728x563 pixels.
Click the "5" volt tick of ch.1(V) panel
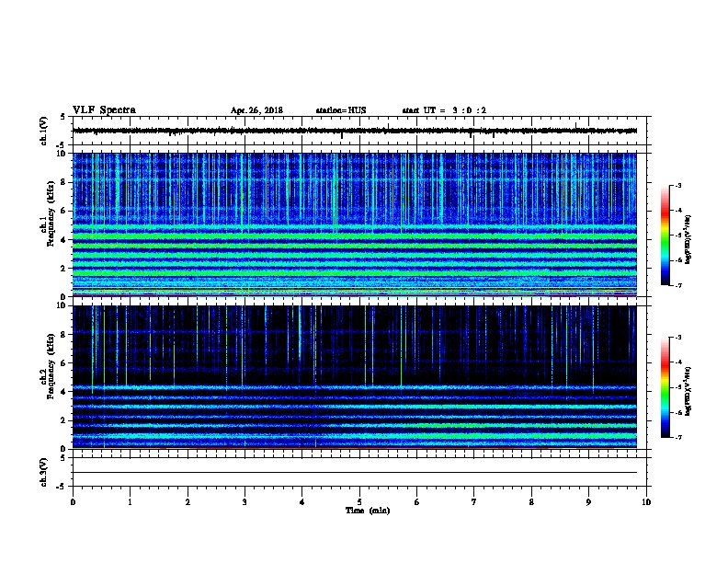(x=63, y=118)
